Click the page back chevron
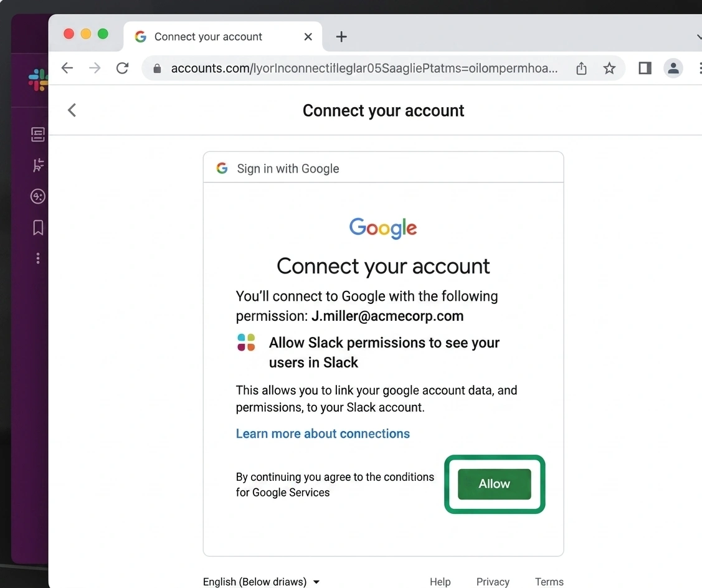 [72, 110]
